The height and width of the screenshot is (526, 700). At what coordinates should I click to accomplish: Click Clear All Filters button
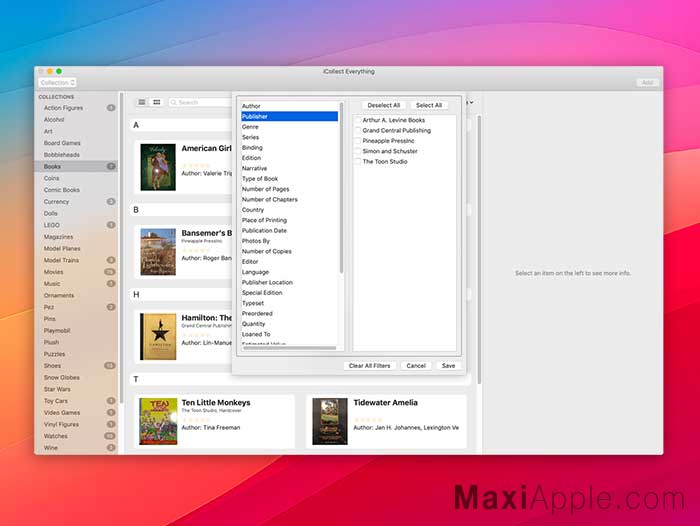pyautogui.click(x=370, y=366)
